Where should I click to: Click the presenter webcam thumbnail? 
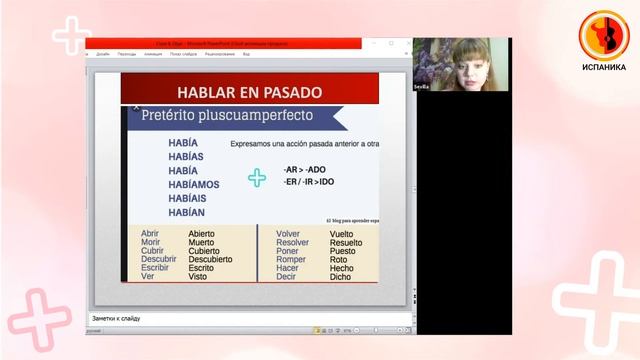[461, 64]
